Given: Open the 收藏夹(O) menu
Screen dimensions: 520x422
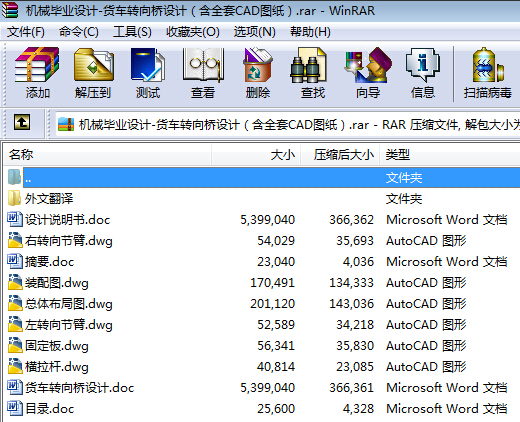Looking at the screenshot, I should [193, 32].
